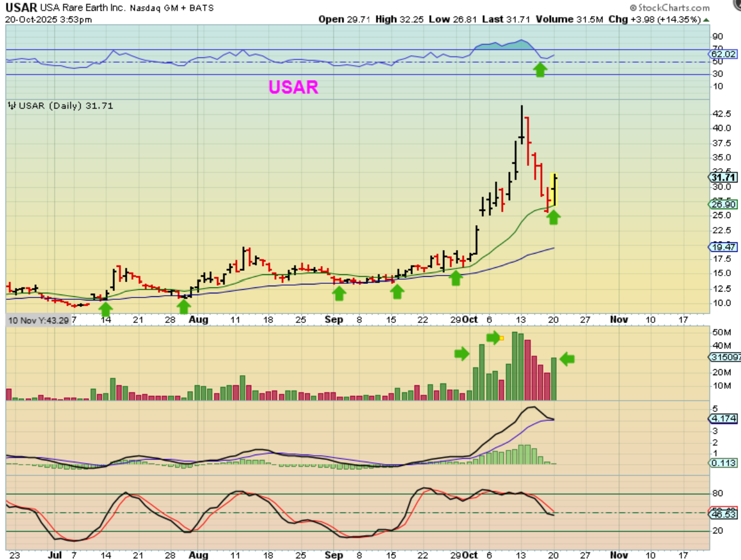741x560 pixels.
Task: Click the Open 29.71 value
Action: pos(345,19)
